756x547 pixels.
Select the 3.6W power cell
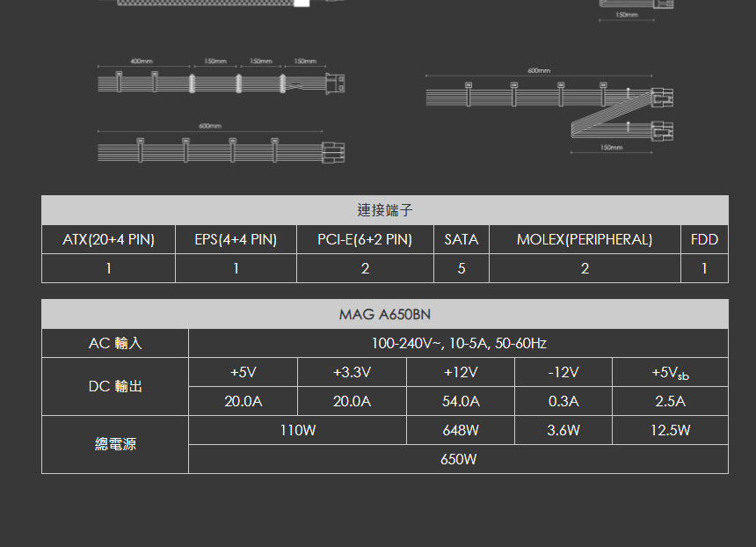click(563, 430)
